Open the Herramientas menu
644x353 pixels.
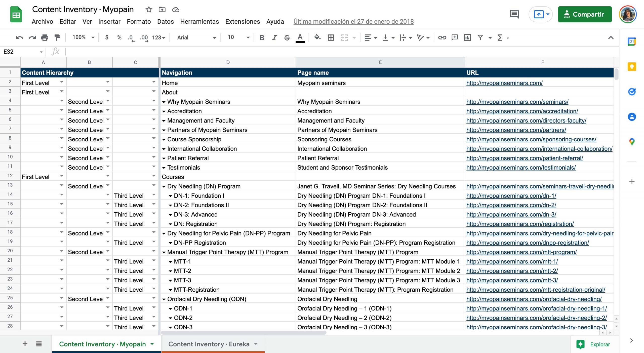click(199, 22)
